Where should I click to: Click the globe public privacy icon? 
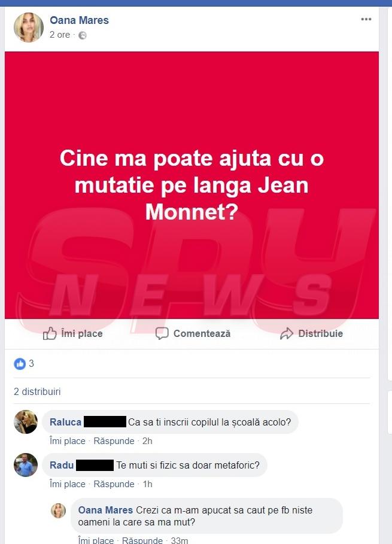(x=82, y=35)
